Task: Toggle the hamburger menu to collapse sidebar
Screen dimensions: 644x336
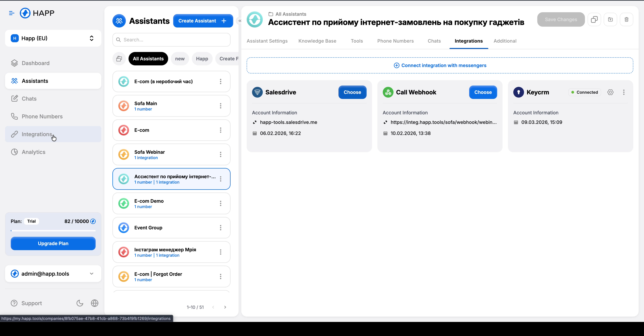Action: pos(11,13)
